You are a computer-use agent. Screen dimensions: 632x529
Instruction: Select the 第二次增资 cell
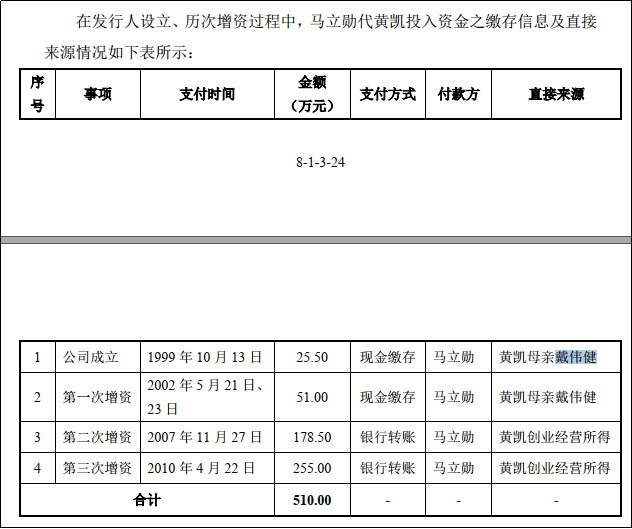pyautogui.click(x=97, y=437)
